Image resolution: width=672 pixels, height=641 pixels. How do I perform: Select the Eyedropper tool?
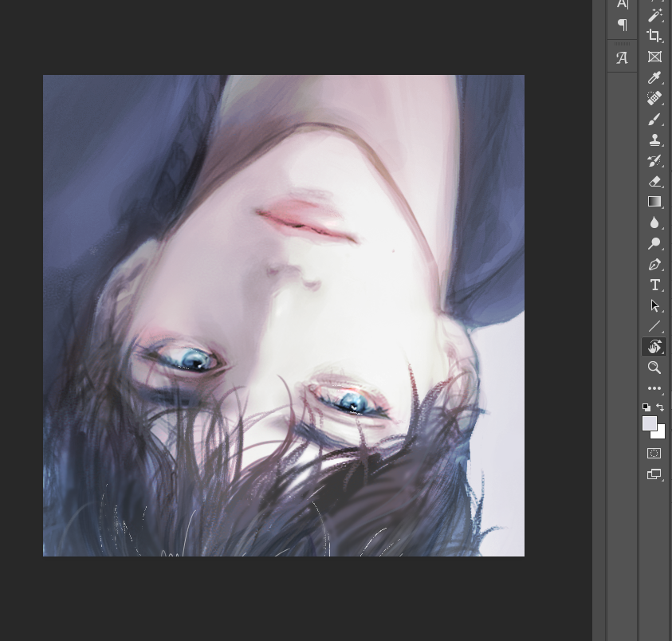point(654,77)
